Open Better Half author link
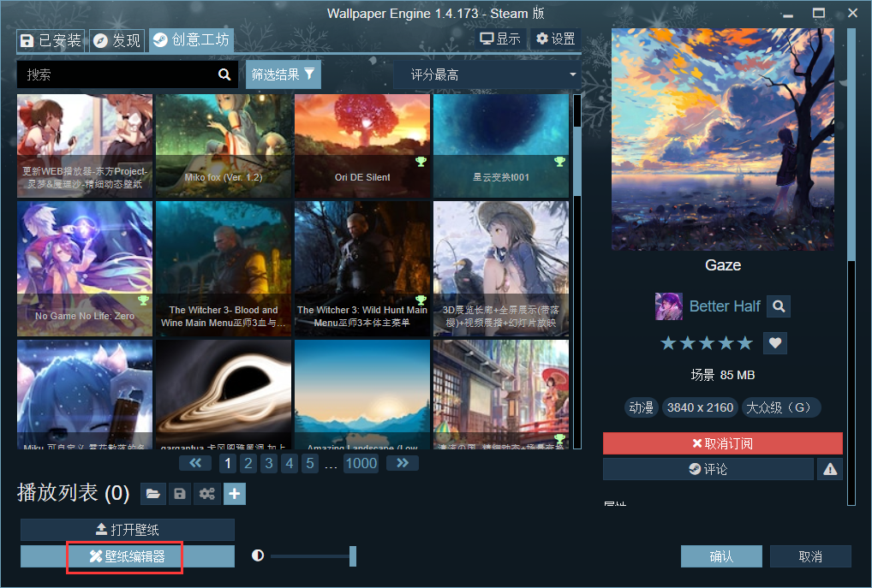 tap(725, 306)
